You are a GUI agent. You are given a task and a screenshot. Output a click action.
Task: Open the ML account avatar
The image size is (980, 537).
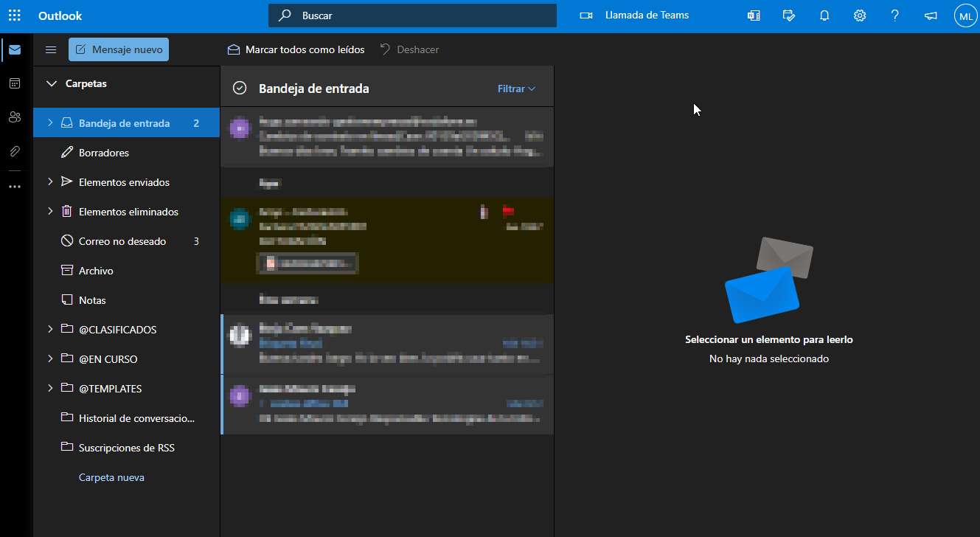click(x=965, y=15)
